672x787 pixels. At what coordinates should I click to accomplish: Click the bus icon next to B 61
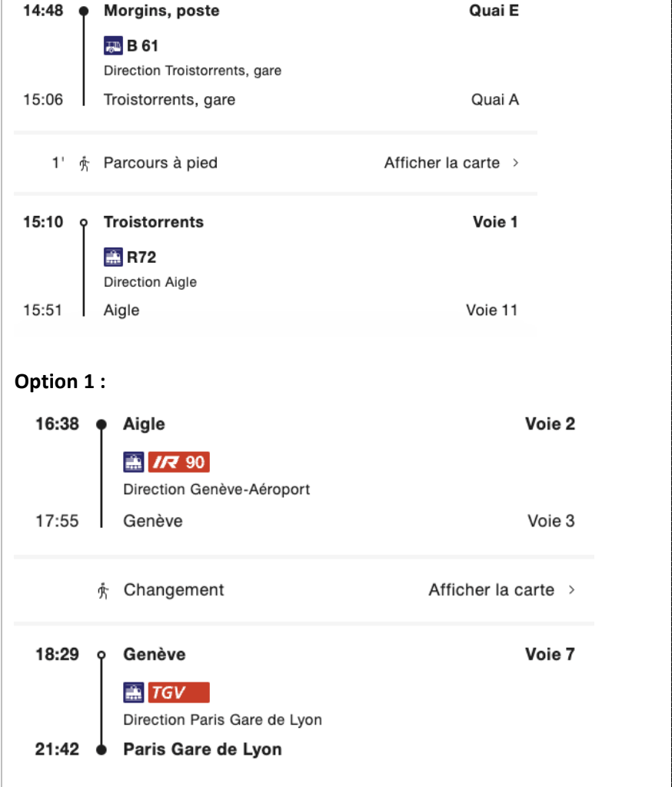coord(113,45)
